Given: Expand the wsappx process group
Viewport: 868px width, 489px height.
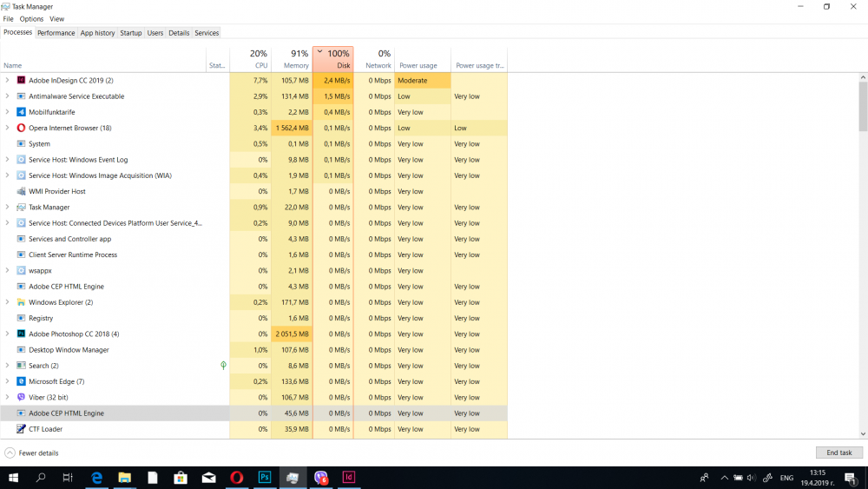Looking at the screenshot, I should pos(7,271).
